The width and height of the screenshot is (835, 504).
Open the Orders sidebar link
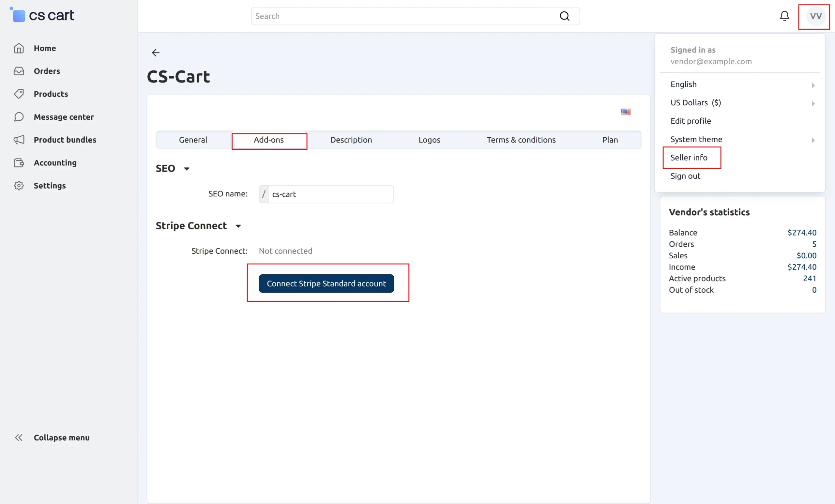point(47,71)
